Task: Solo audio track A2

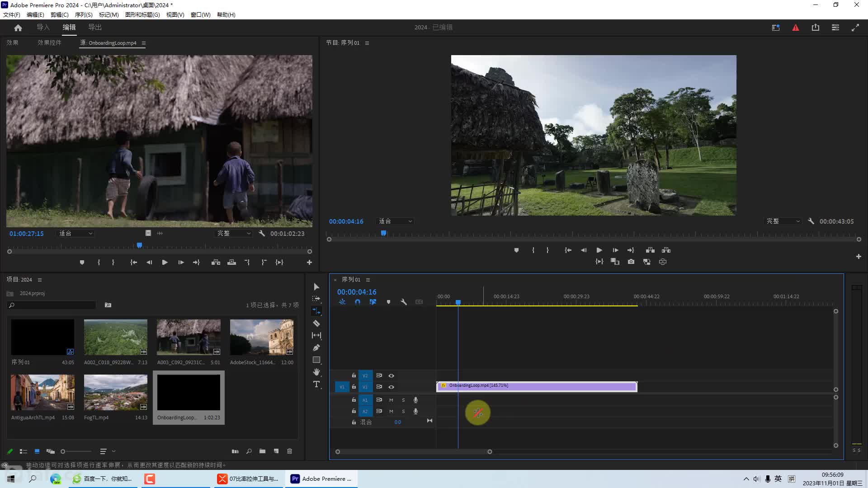Action: 404,412
